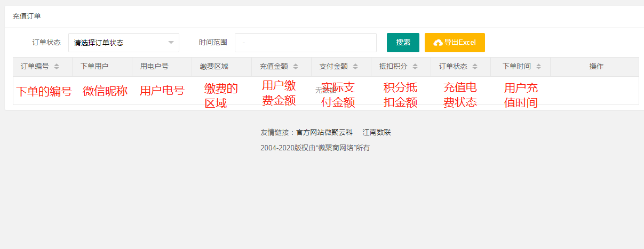Click the 下单用户 column header
Image resolution: width=644 pixels, height=249 pixels.
102,67
